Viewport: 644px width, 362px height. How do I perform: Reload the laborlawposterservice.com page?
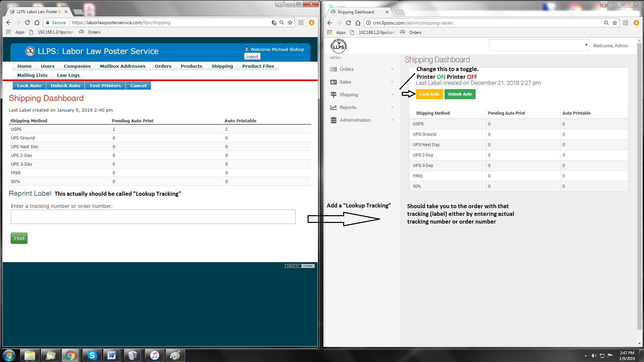pyautogui.click(x=28, y=22)
